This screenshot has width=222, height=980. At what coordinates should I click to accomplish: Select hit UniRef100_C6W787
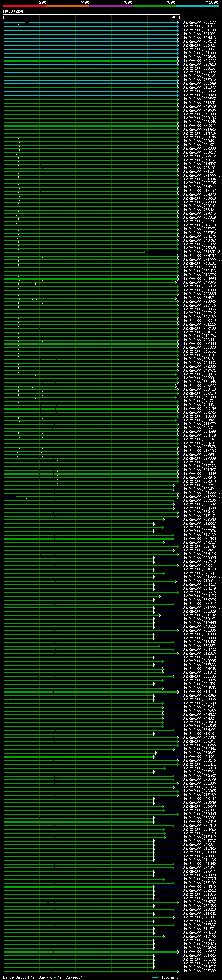[x=199, y=902]
